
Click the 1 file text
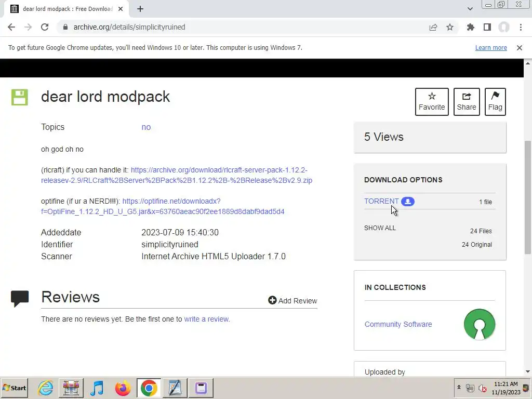pos(486,202)
